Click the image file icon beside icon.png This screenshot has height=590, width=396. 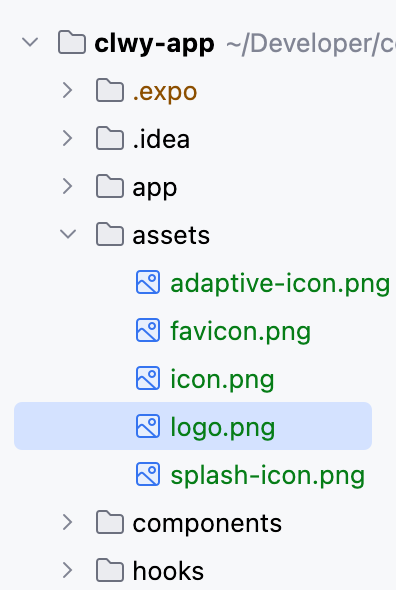click(148, 378)
